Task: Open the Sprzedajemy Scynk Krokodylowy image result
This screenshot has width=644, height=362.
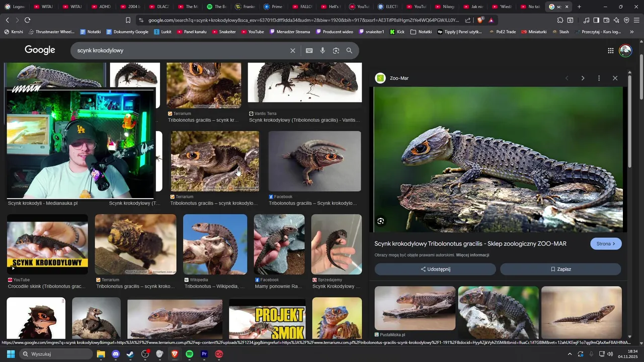Action: 337,244
